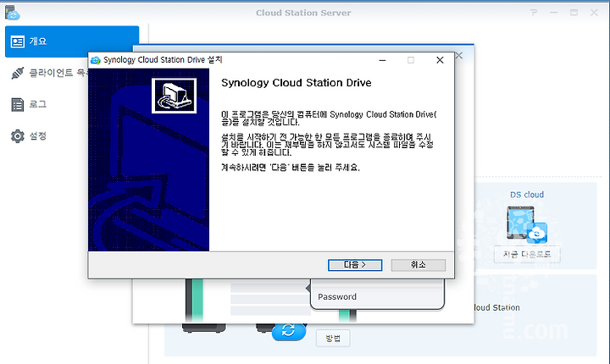Click the blue sync cloud icon
The height and width of the screenshot is (364, 610).
288,330
